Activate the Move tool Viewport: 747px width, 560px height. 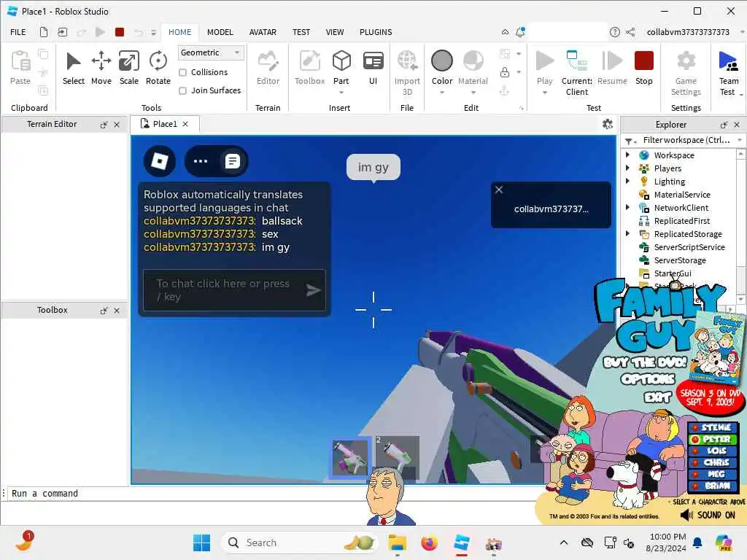[101, 68]
